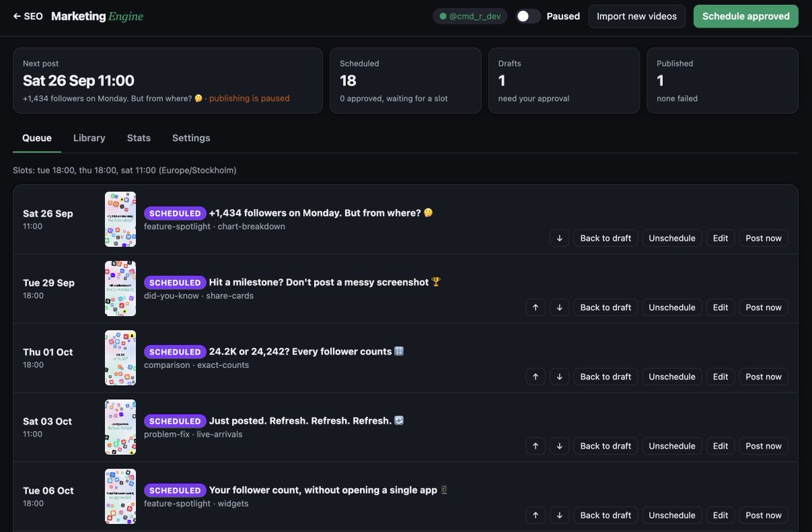
Task: Edit the 'Hit a milestone?' post
Action: tap(721, 307)
